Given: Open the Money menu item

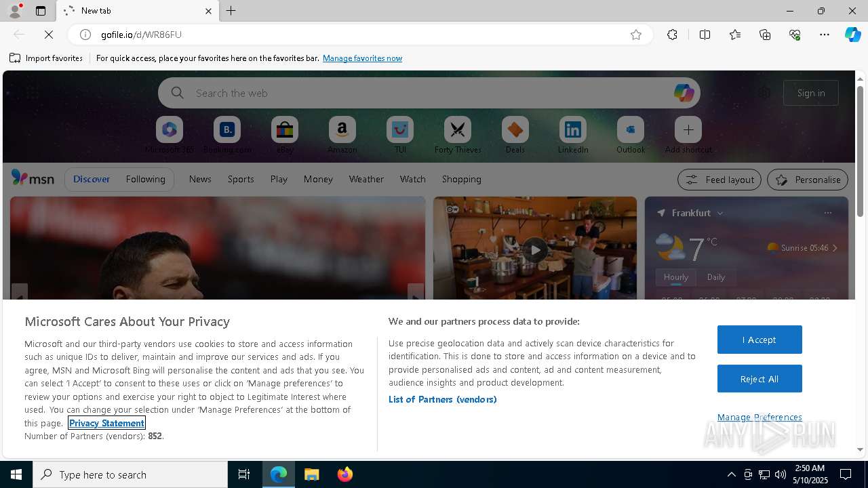Looking at the screenshot, I should tap(318, 179).
